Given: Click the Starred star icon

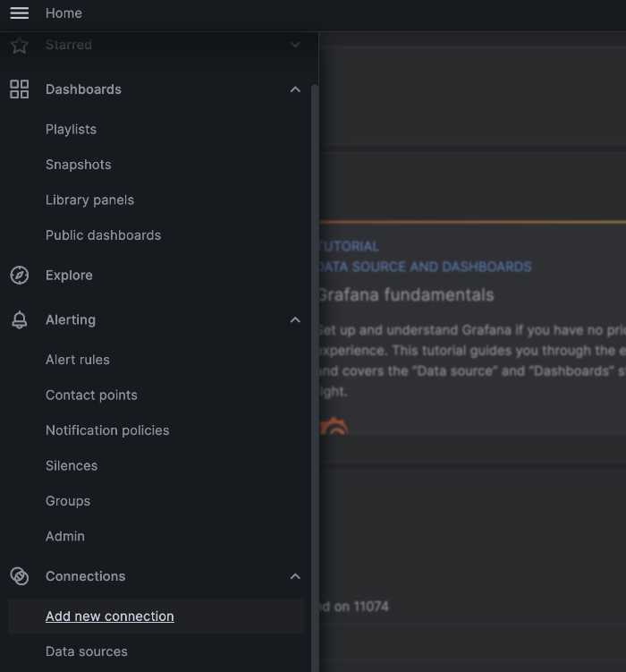Looking at the screenshot, I should pos(20,45).
